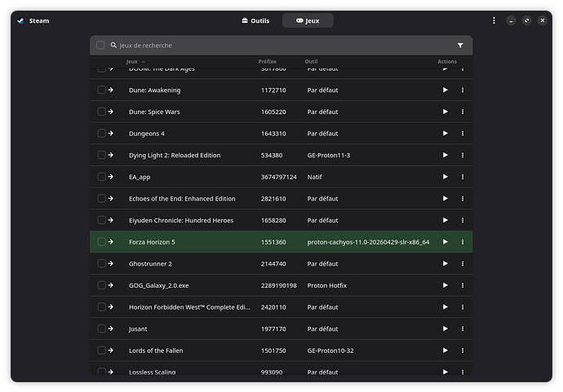Tick the Jusant checkbox
563x392 pixels.
coord(102,328)
